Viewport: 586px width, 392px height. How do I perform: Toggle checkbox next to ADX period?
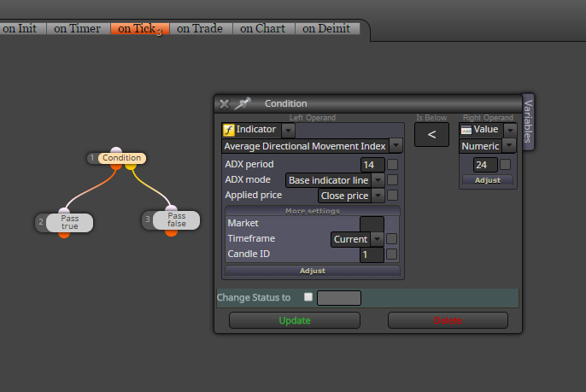[x=392, y=165]
